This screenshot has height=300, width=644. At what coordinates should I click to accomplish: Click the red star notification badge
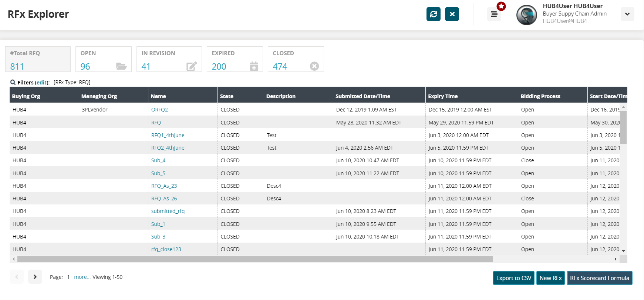pyautogui.click(x=501, y=6)
